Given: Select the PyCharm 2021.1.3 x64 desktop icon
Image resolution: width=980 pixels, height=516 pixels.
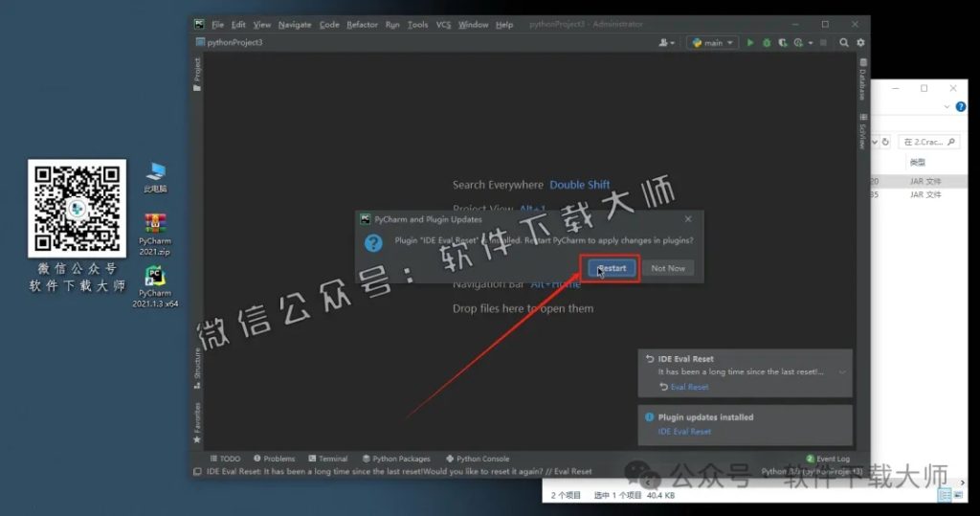Looking at the screenshot, I should coord(155,286).
